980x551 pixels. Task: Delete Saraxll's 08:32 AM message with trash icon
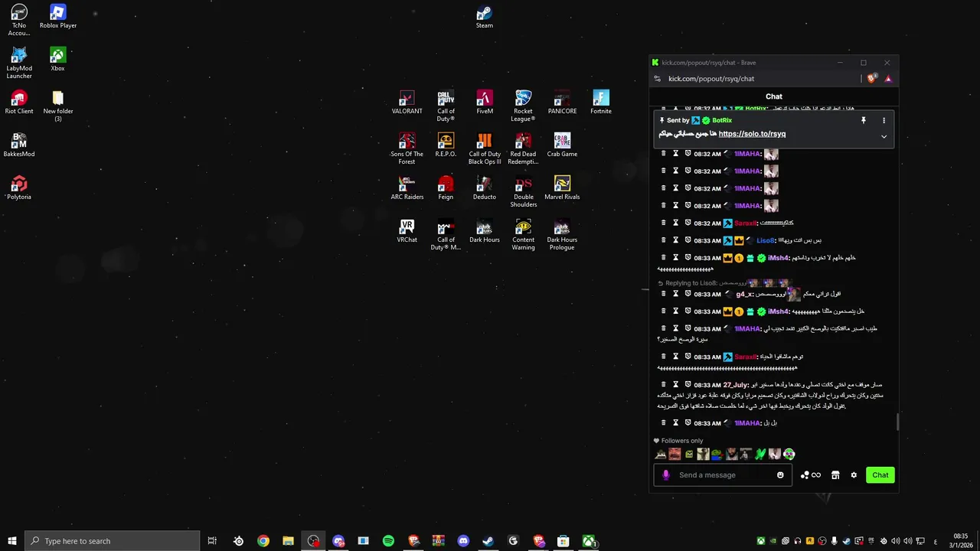point(664,223)
